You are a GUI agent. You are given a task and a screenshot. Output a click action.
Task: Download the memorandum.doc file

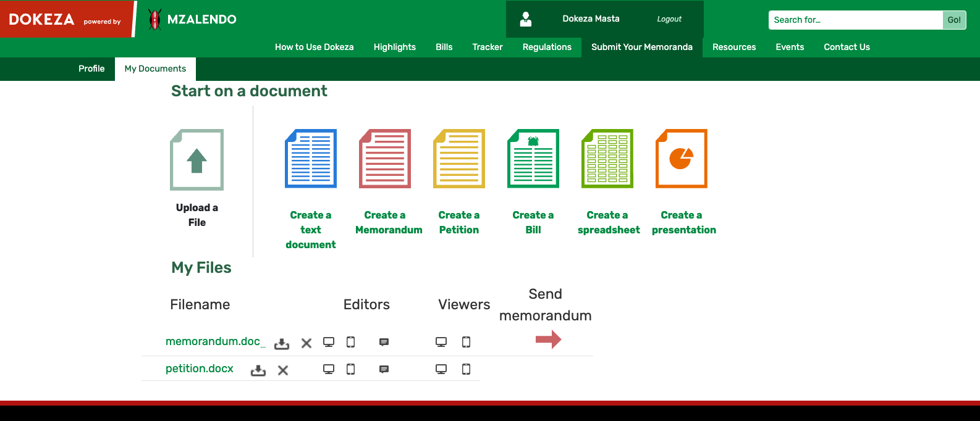point(282,343)
